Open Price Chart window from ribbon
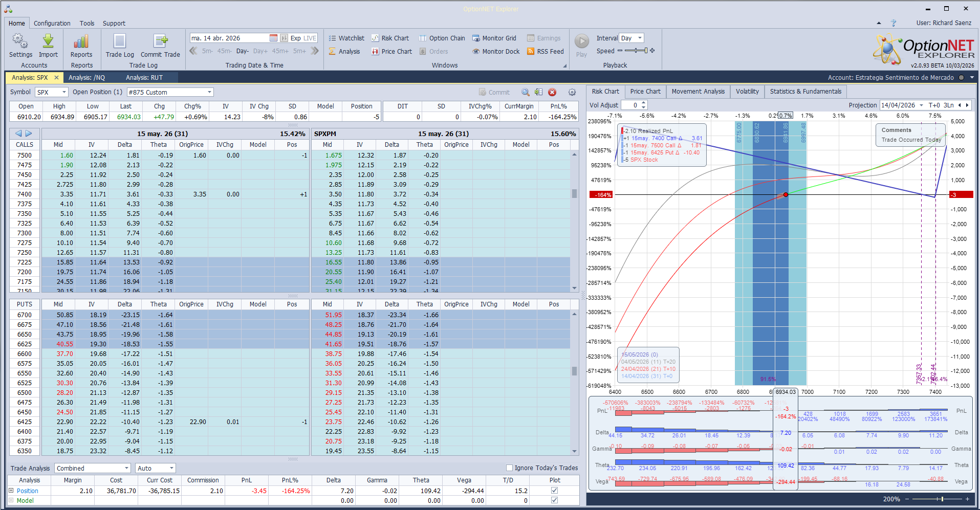The width and height of the screenshot is (980, 510). pyautogui.click(x=391, y=52)
